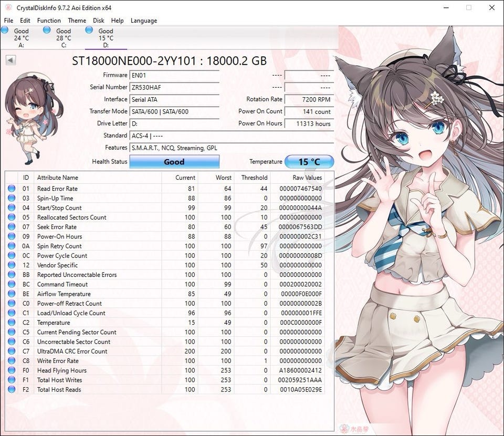Image resolution: width=504 pixels, height=436 pixels.
Task: Click the status orb for UltraDMA CRC Error Count
Action: [12, 351]
